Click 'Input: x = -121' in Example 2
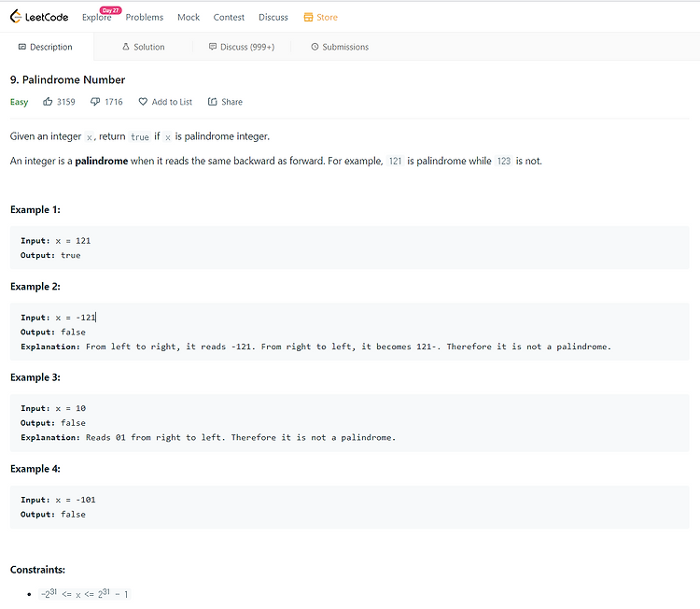This screenshot has height=609, width=700. (58, 318)
